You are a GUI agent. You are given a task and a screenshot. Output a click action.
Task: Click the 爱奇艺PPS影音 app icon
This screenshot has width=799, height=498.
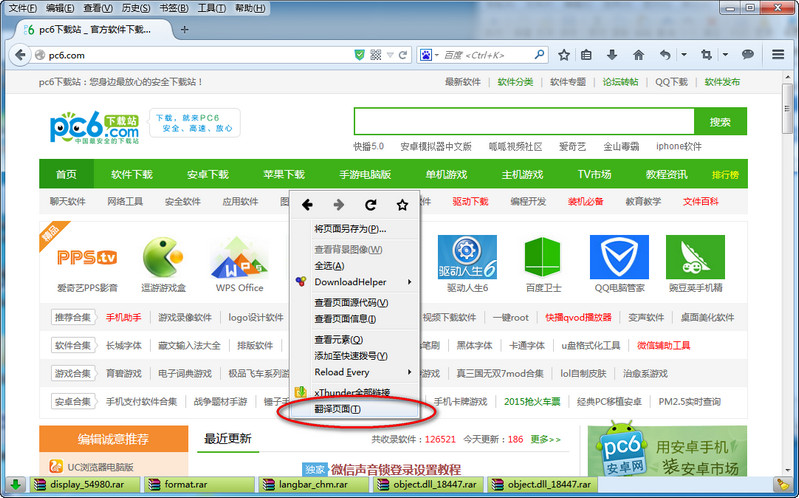click(x=87, y=257)
